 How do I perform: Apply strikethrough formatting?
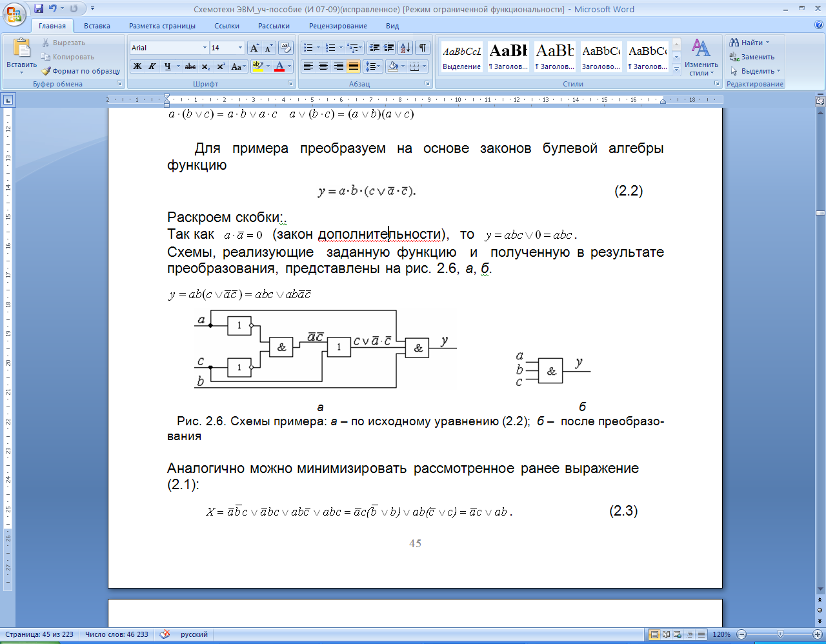click(x=190, y=66)
